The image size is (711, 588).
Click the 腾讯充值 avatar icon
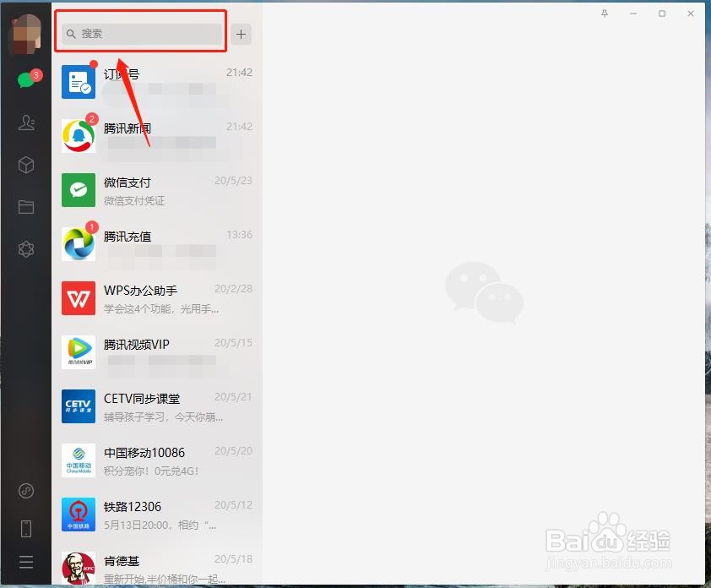tap(79, 244)
